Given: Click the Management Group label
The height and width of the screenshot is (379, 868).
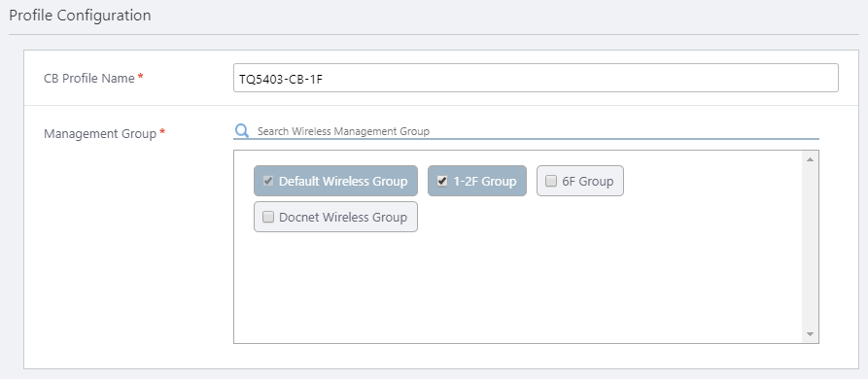Looking at the screenshot, I should coord(100,134).
